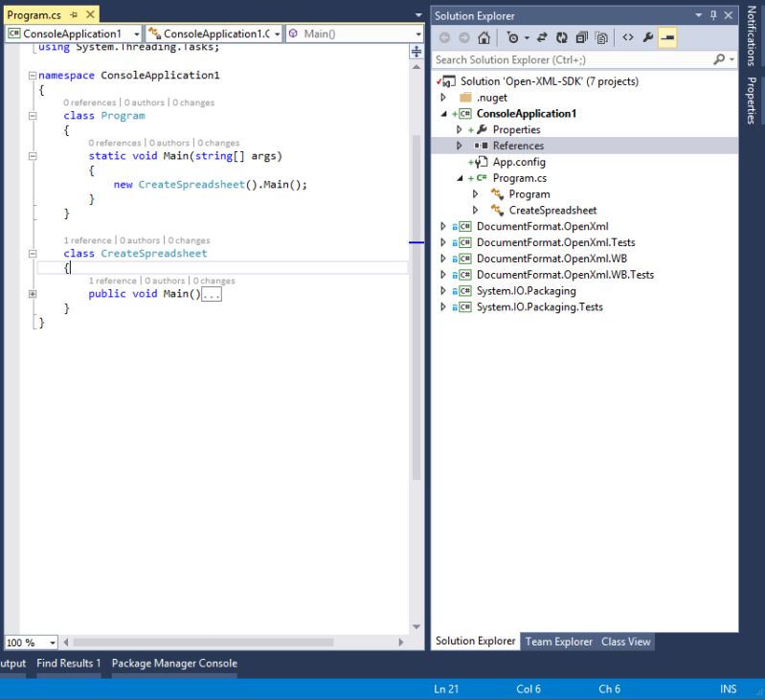Click the System.IO.Packaging project icon
This screenshot has height=700, width=765.
pos(465,291)
